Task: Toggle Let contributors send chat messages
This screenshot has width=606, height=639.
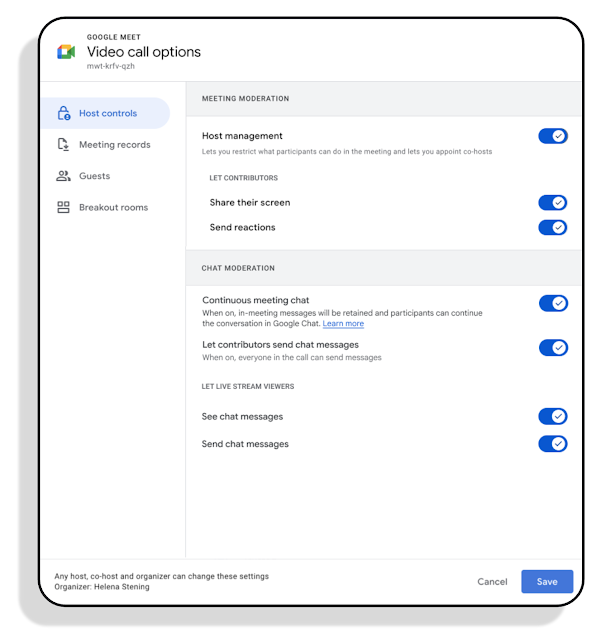Action: [x=552, y=348]
